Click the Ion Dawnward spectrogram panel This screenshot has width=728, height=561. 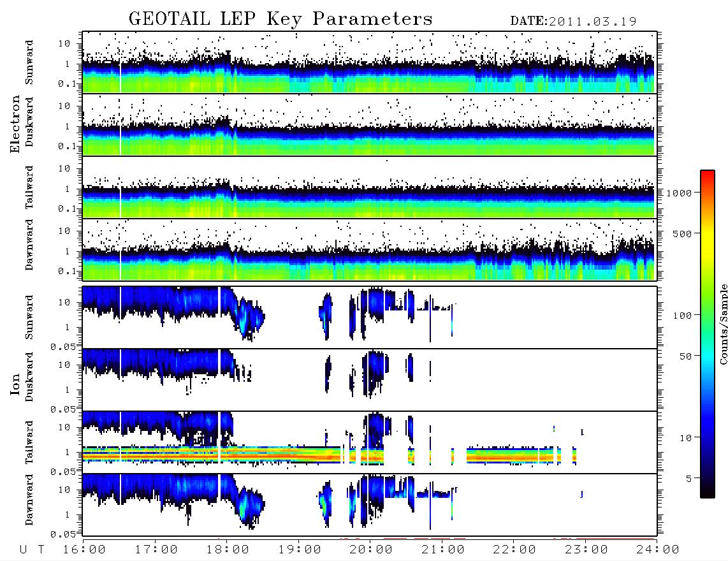tap(370, 504)
